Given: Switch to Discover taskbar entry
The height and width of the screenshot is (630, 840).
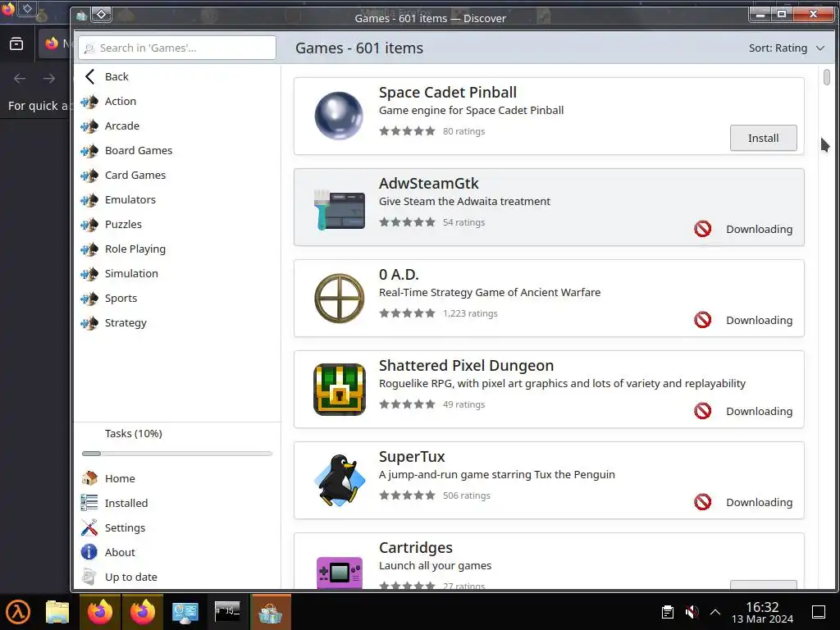Looking at the screenshot, I should (x=271, y=612).
